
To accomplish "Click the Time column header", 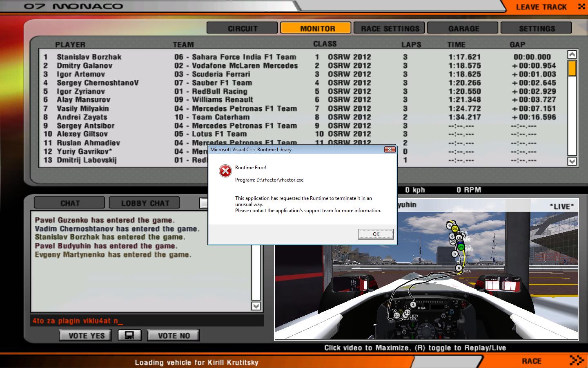I will point(456,44).
